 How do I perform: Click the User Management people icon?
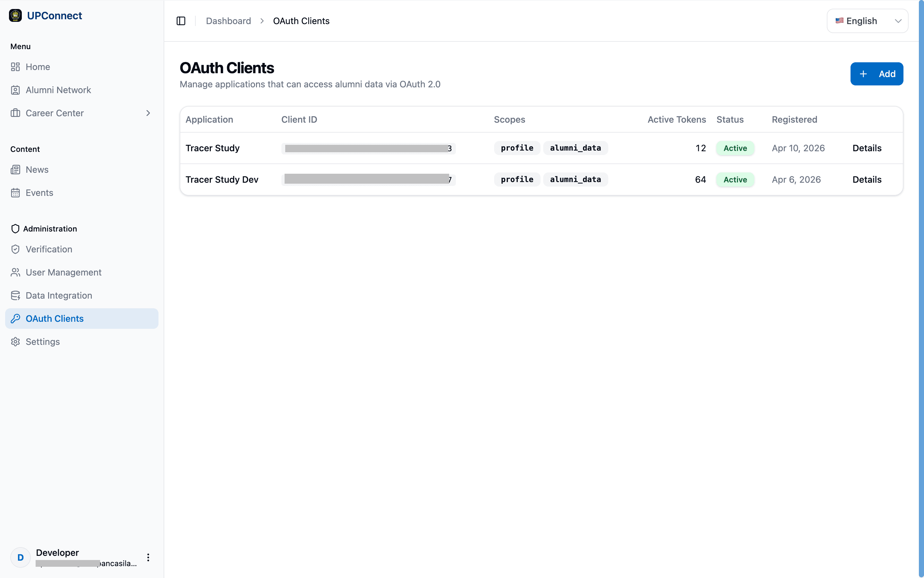point(15,273)
